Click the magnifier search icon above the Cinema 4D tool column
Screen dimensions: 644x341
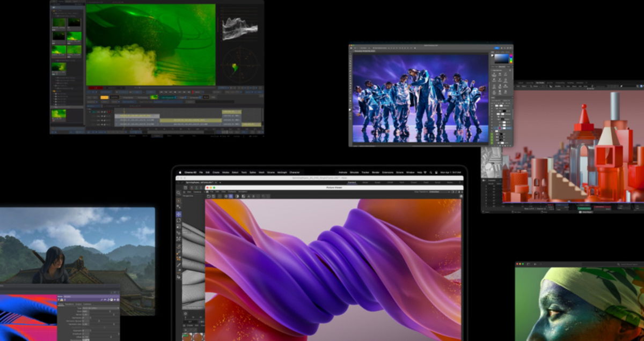[178, 192]
